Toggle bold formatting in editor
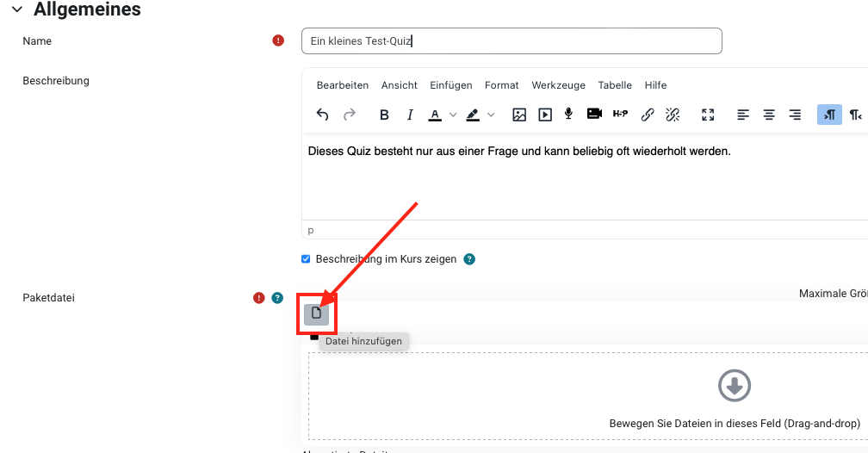 point(385,115)
